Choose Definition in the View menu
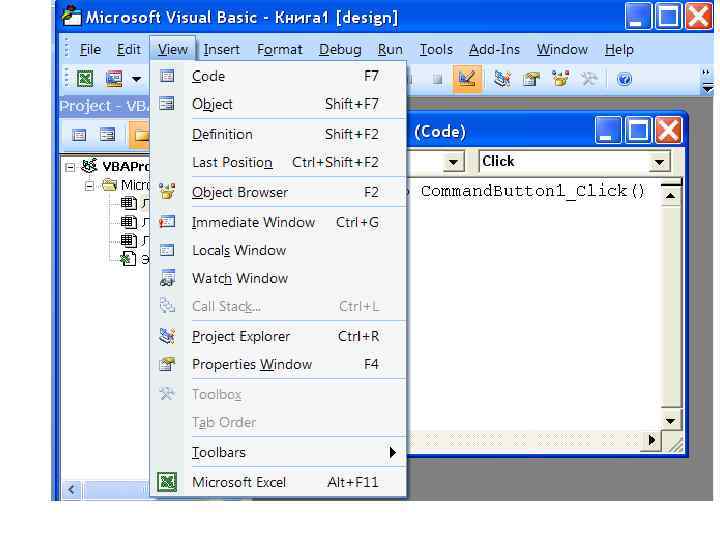 pyautogui.click(x=279, y=135)
